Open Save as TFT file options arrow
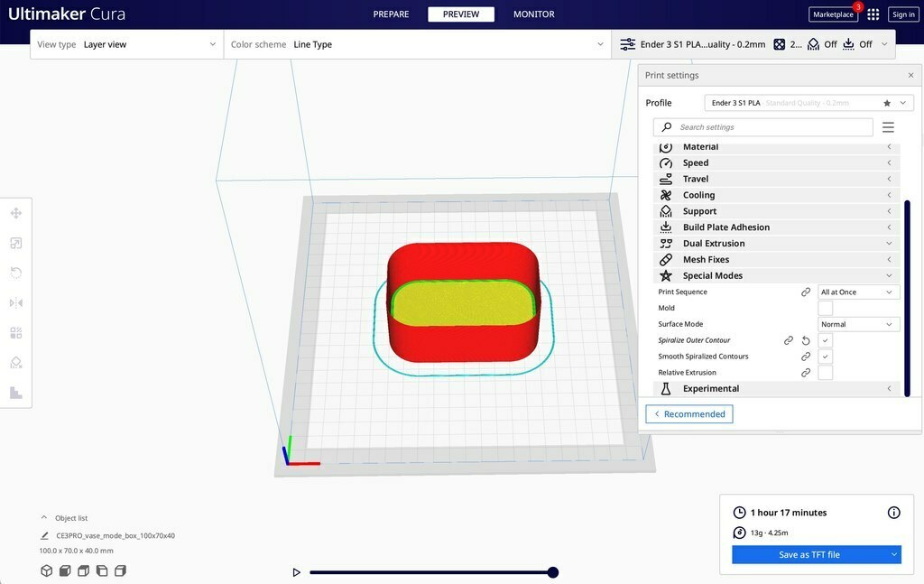 894,554
